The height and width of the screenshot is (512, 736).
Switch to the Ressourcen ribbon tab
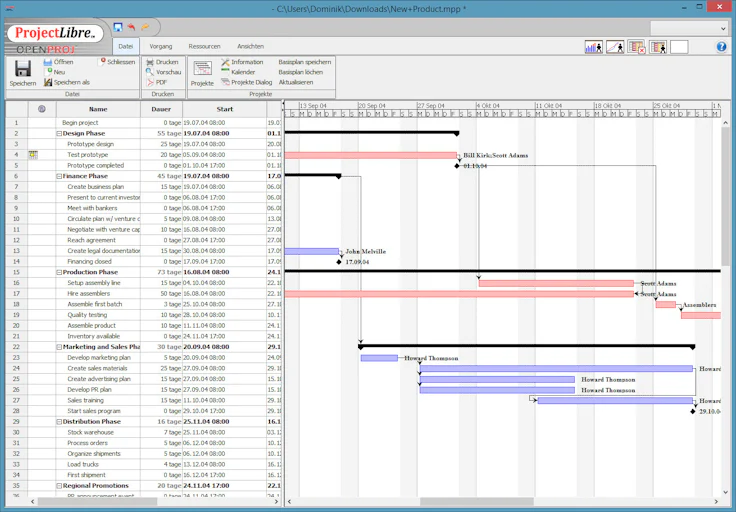click(x=204, y=46)
